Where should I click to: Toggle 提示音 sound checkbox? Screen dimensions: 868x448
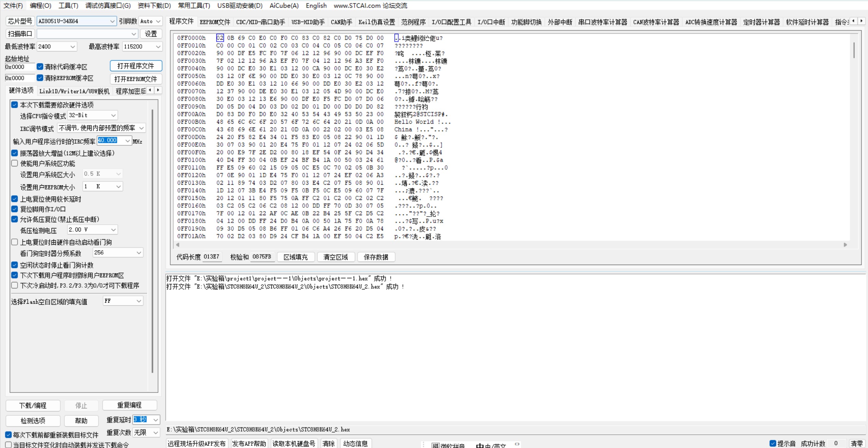pos(773,443)
